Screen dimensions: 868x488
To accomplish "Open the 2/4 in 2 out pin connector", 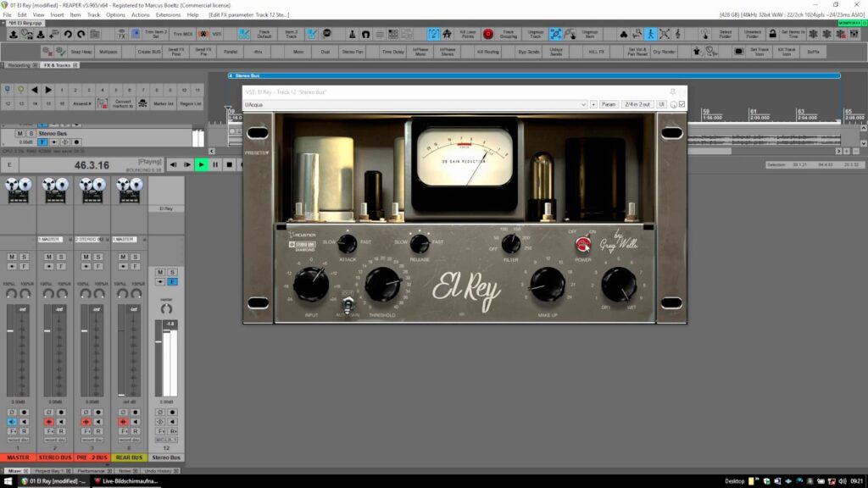I will coord(637,104).
